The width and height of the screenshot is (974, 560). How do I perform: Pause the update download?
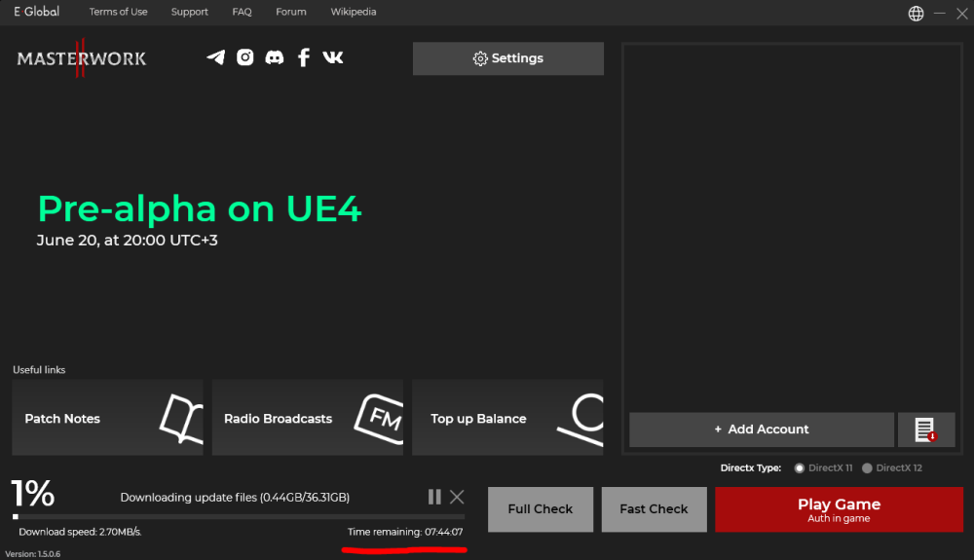[x=434, y=497]
